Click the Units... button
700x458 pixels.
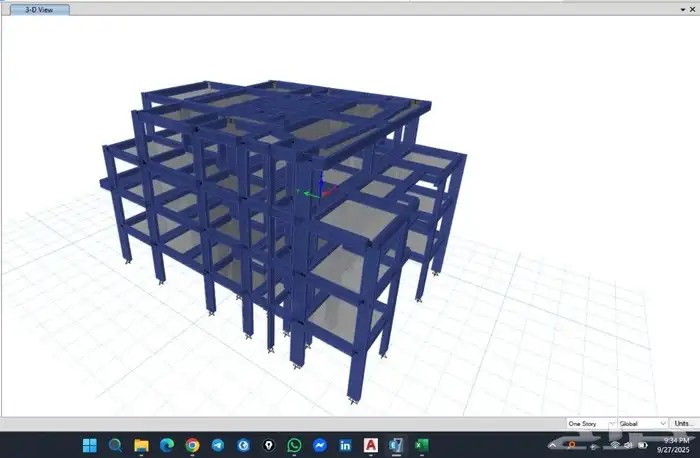(684, 424)
